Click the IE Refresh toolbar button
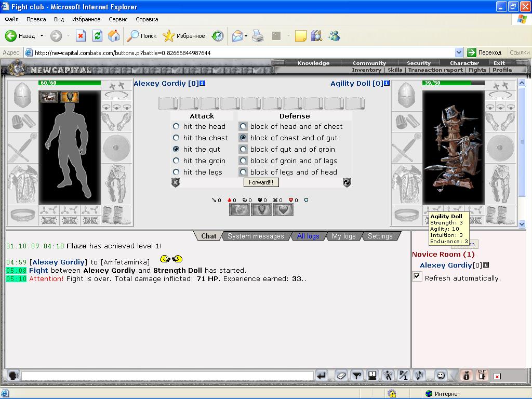Screen dimensions: 532x399 (97, 36)
